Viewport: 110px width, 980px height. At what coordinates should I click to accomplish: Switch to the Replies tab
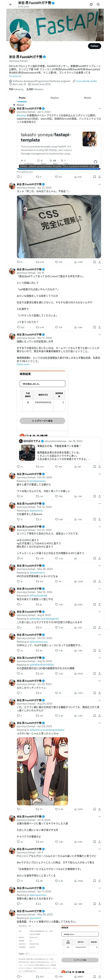[55, 98]
